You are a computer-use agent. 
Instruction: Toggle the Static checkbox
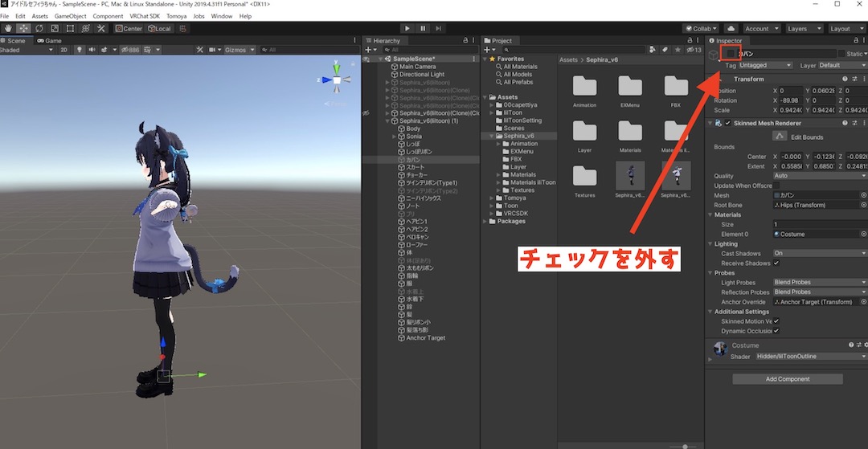click(x=841, y=54)
